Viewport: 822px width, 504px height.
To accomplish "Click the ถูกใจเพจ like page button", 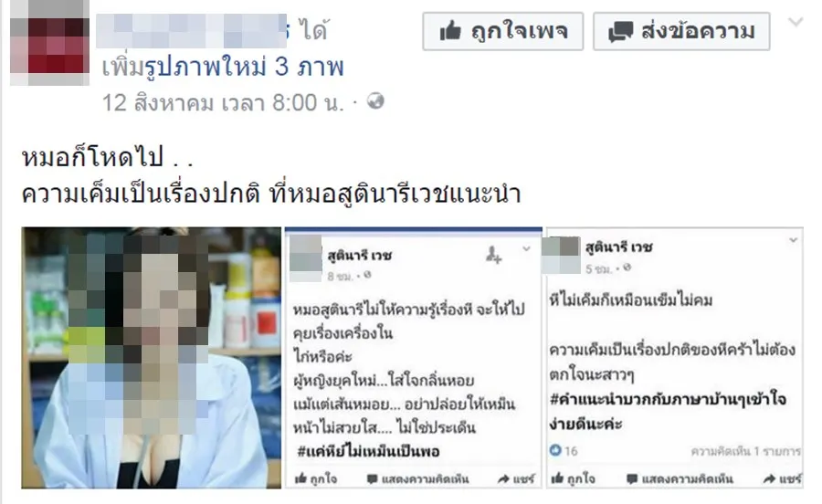I will tap(502, 31).
